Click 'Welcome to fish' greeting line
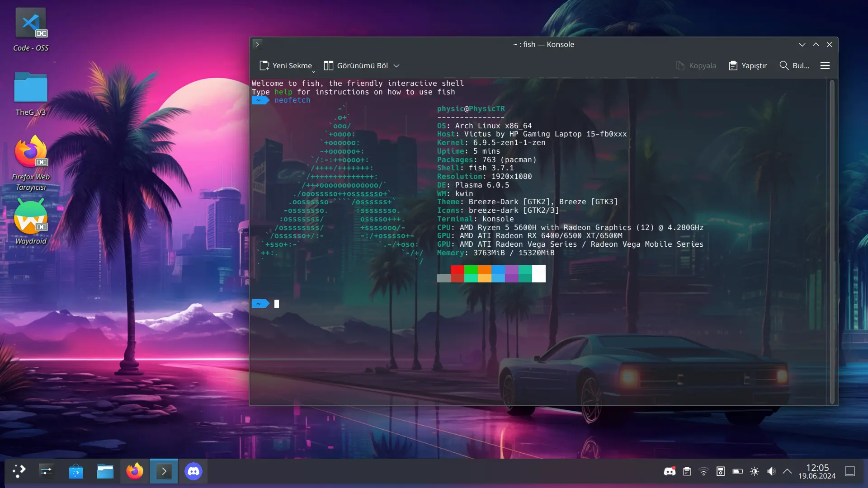This screenshot has height=488, width=868. pos(358,83)
